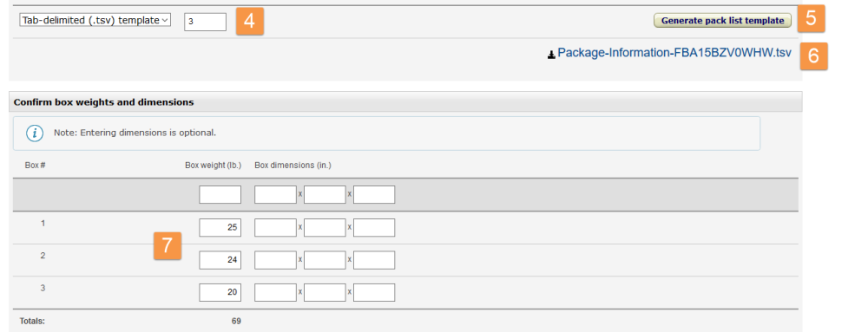The width and height of the screenshot is (868, 332).
Task: Click the info icon in the dimensions note
Action: click(35, 133)
